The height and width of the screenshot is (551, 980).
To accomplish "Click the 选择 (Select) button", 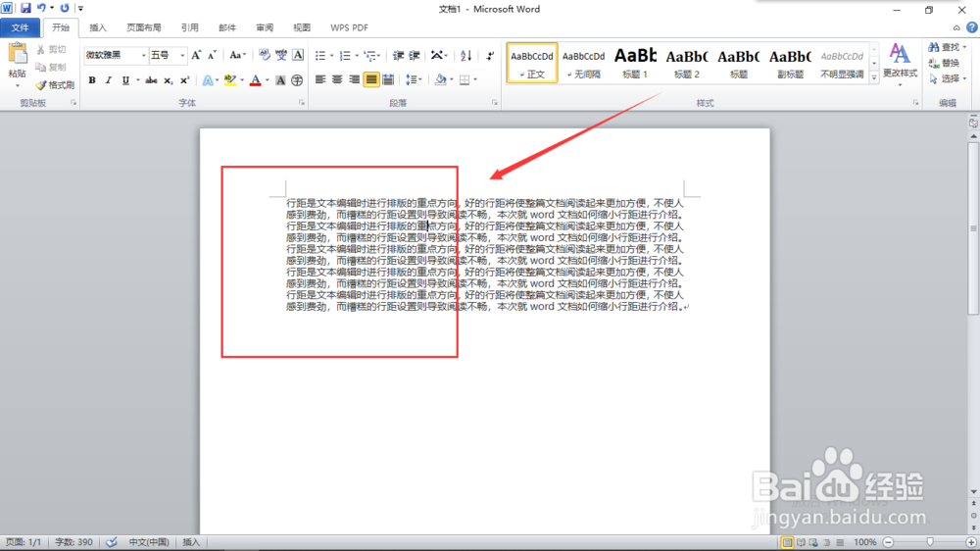I will click(x=948, y=78).
